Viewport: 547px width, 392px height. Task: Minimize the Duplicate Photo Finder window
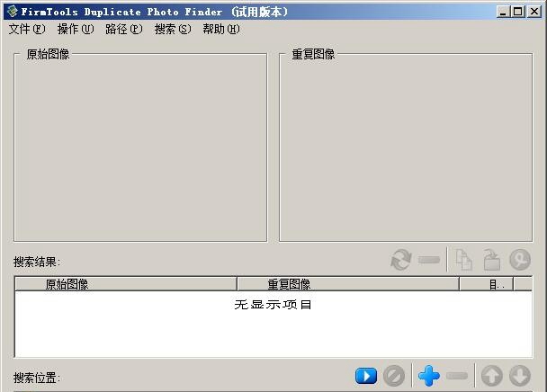[x=503, y=12]
